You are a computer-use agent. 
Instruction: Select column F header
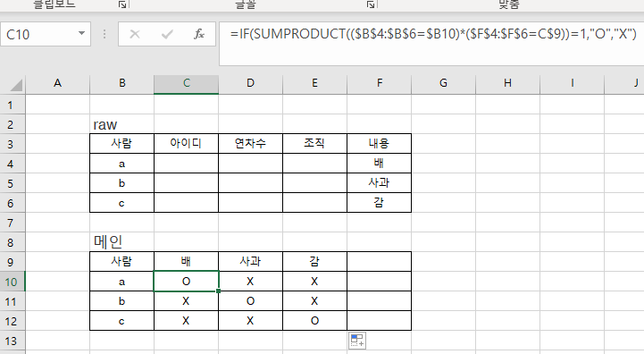pyautogui.click(x=379, y=83)
